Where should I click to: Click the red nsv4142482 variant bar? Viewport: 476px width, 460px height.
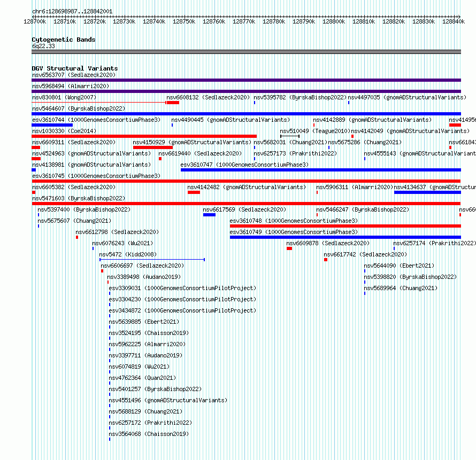[194, 192]
